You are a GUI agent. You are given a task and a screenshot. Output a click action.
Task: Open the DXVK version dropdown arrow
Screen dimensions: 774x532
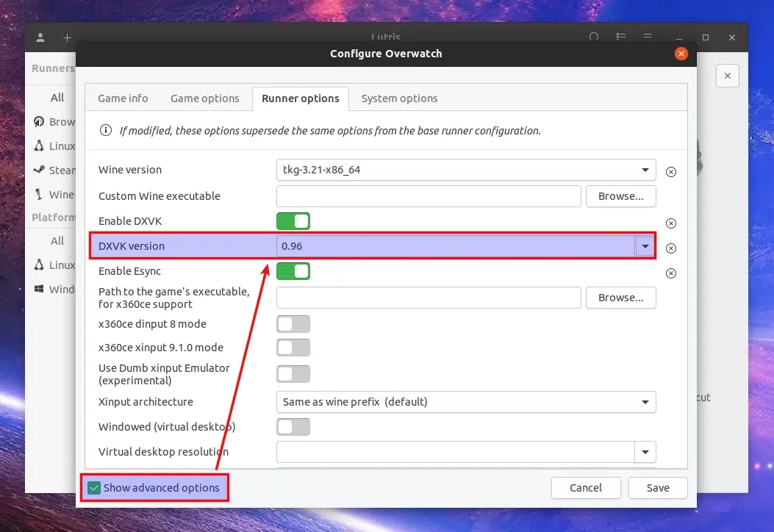(645, 246)
